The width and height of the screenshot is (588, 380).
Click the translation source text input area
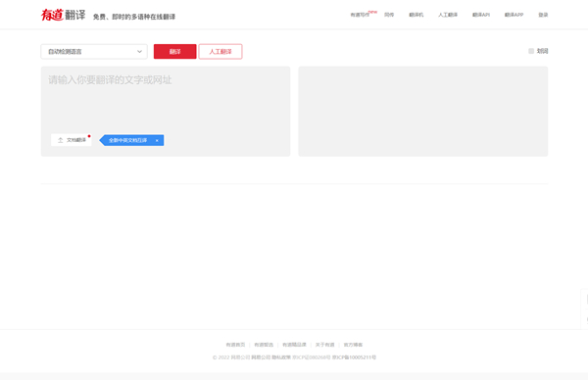click(166, 99)
